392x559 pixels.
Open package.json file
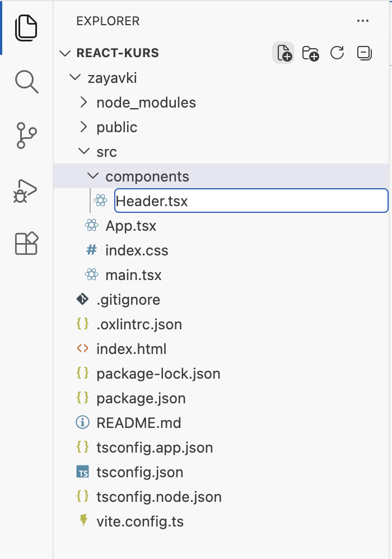pos(141,398)
